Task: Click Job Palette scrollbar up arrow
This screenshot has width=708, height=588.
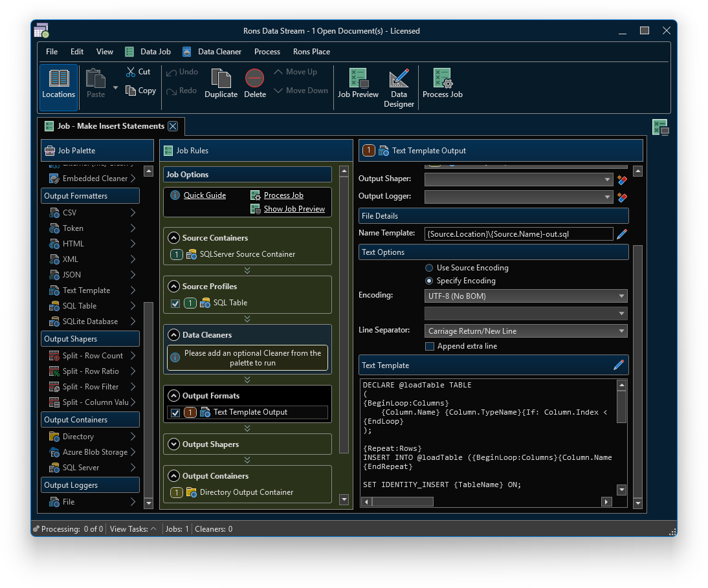Action: tap(148, 171)
